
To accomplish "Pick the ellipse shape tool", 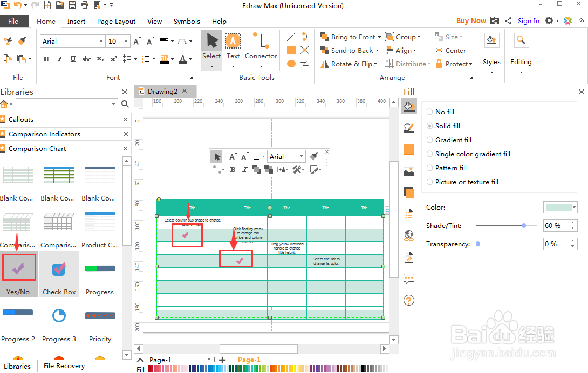I will pyautogui.click(x=291, y=64).
